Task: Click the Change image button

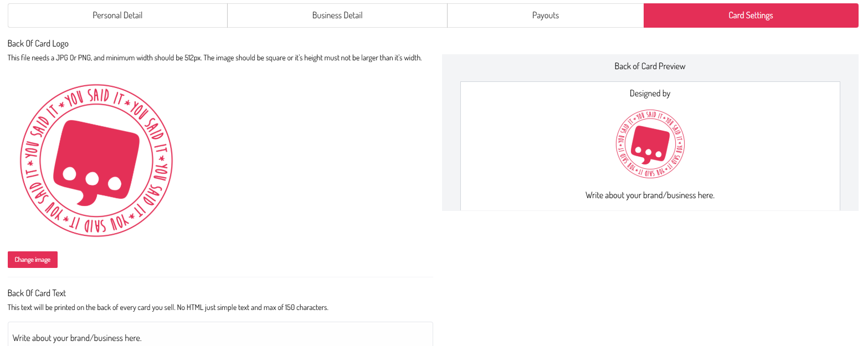Action: (x=33, y=260)
